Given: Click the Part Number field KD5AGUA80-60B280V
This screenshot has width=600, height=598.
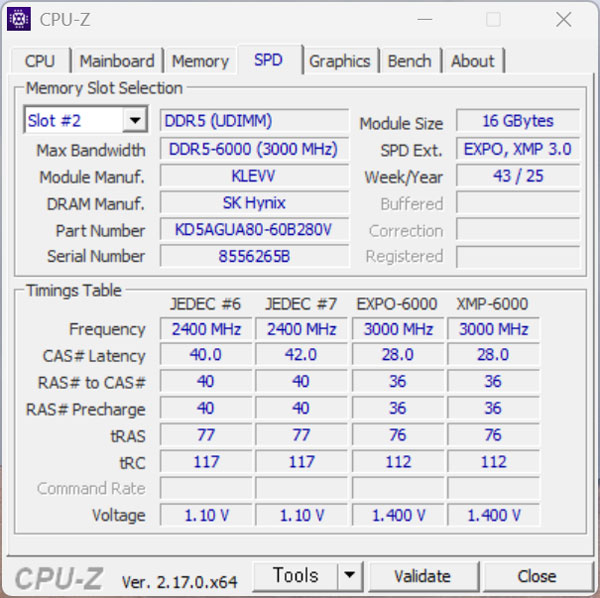Looking at the screenshot, I should pos(253,230).
